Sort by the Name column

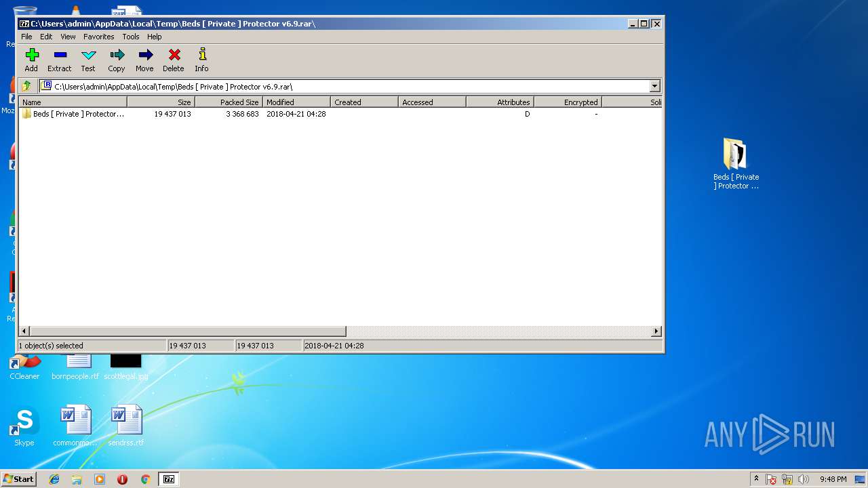pyautogui.click(x=73, y=102)
